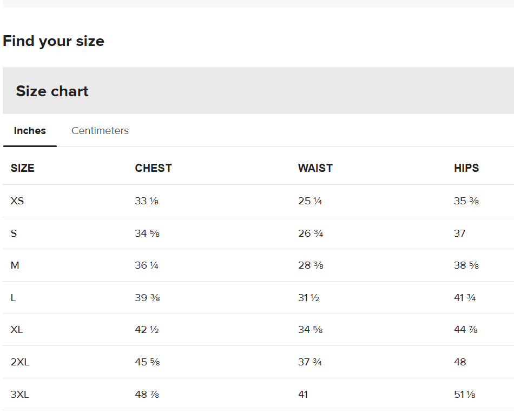Click the M chest value 36 ¼
Viewport: 514px width, 420px height.
[147, 265]
